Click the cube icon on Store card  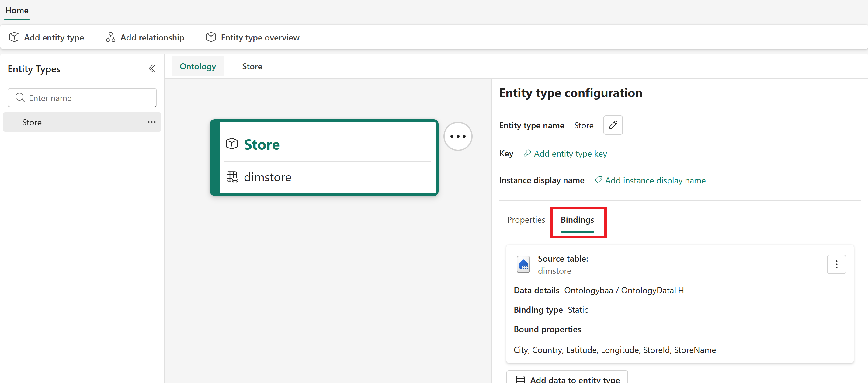click(232, 144)
